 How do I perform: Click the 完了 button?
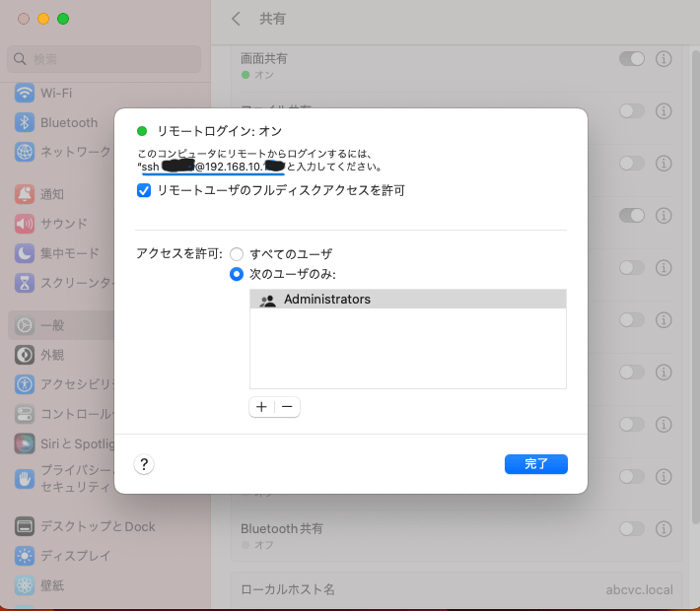tap(536, 464)
